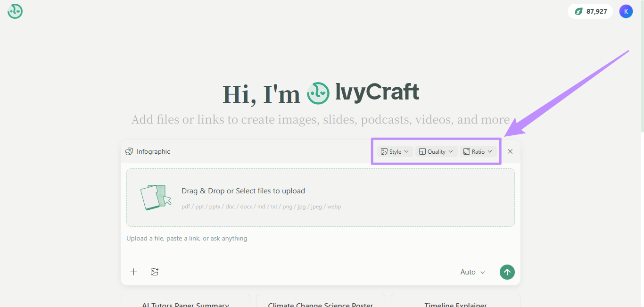Open the Style dropdown
Screen dimensions: 644x307
(x=395, y=151)
